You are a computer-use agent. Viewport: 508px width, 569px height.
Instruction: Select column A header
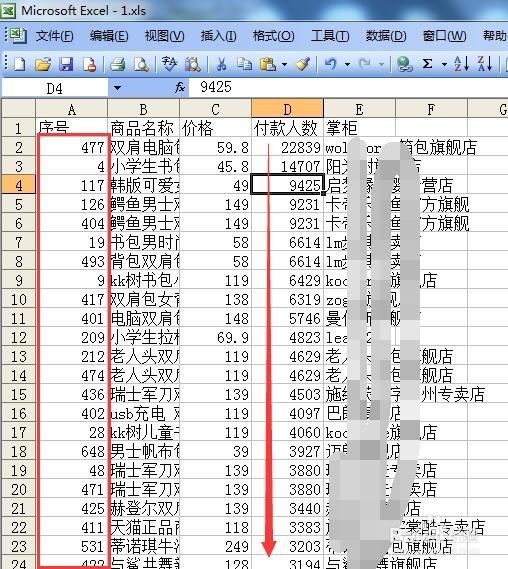pos(71,109)
